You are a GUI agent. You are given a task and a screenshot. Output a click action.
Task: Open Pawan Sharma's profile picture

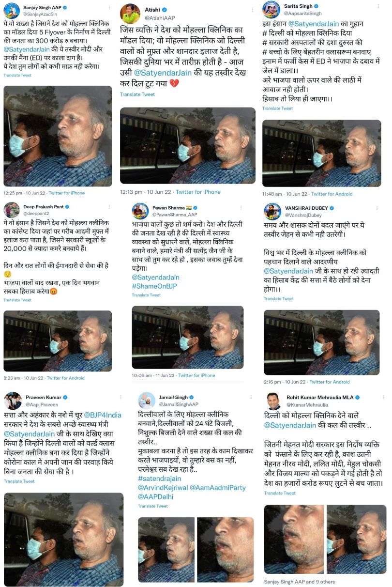pos(140,211)
